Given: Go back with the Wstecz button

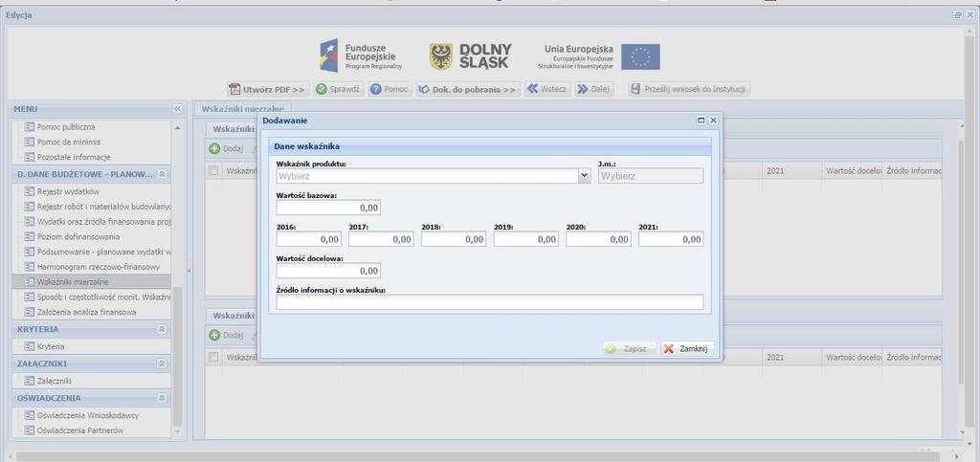Looking at the screenshot, I should click(x=546, y=89).
